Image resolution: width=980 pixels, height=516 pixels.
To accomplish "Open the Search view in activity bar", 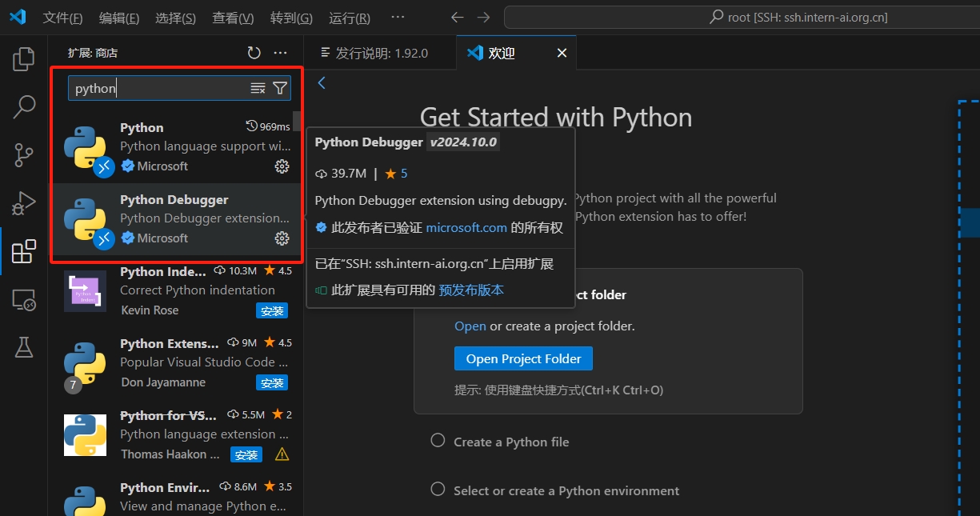I will [x=24, y=106].
